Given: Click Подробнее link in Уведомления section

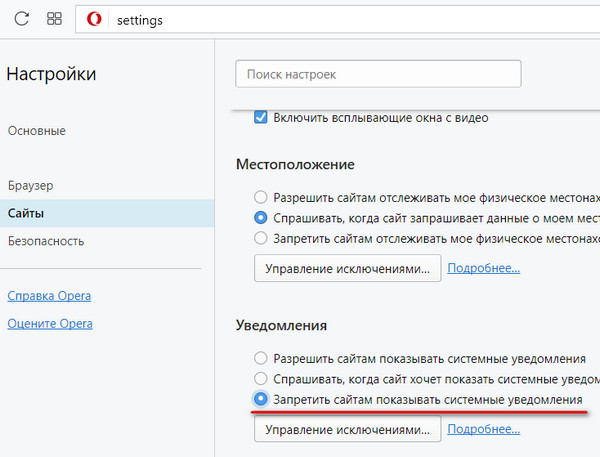Looking at the screenshot, I should (x=483, y=429).
